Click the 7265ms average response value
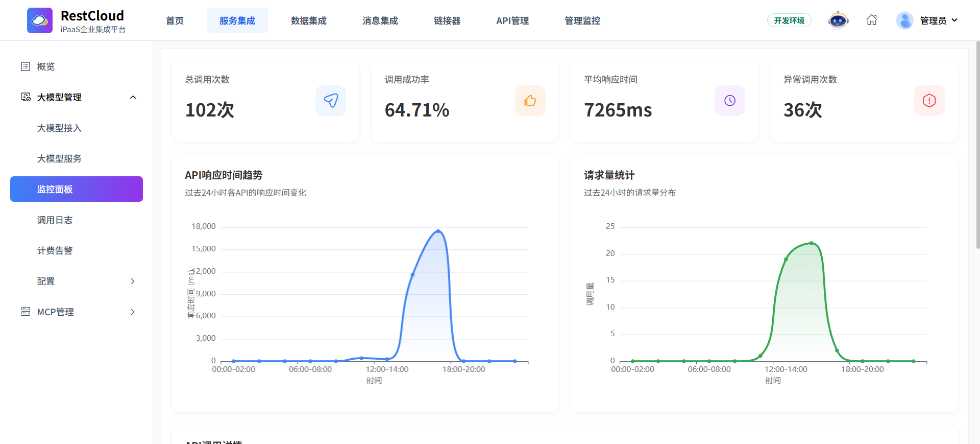 click(x=618, y=110)
